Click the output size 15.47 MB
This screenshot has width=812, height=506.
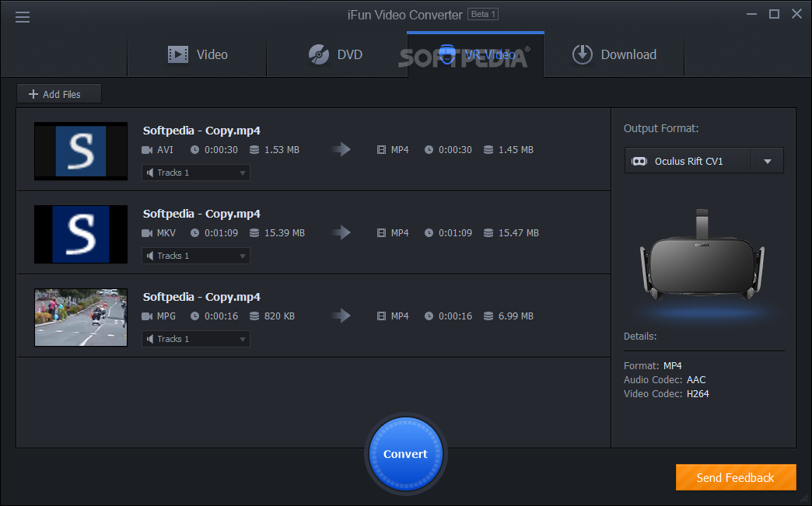[518, 233]
